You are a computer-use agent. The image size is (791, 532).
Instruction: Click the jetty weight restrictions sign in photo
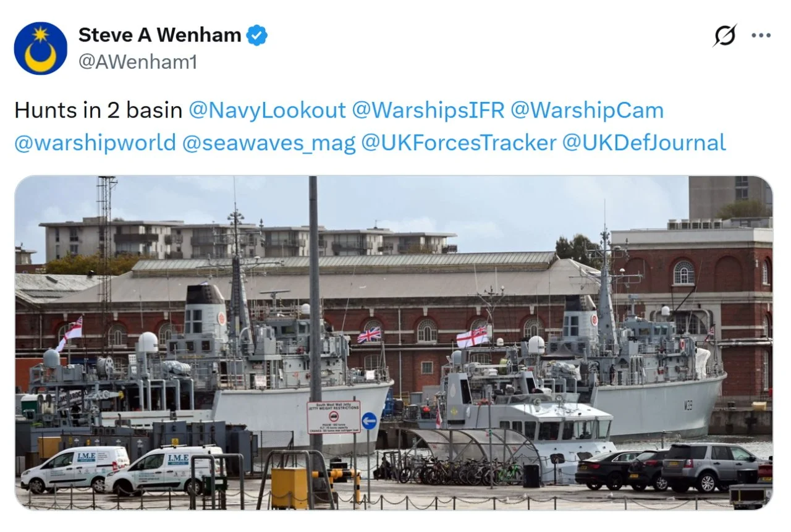coord(334,416)
